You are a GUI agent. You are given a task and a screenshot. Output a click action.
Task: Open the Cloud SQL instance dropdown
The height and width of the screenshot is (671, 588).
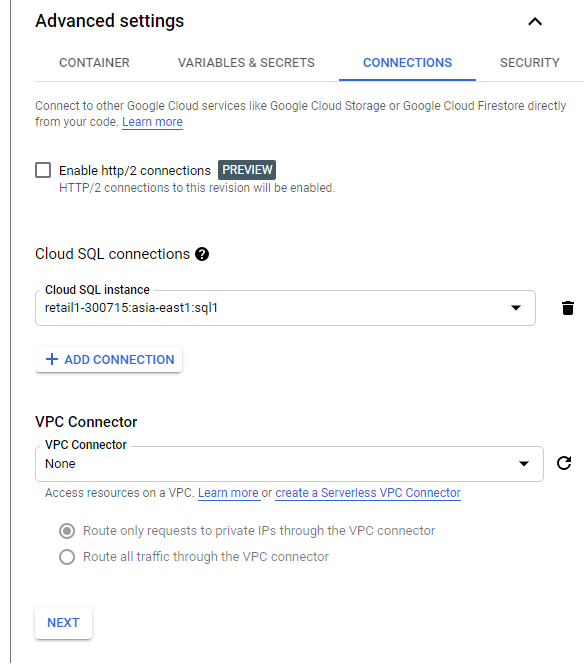[285, 308]
